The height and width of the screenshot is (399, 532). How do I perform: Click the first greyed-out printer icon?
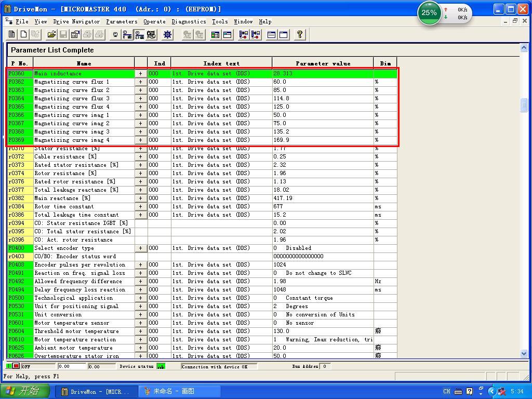(x=87, y=34)
